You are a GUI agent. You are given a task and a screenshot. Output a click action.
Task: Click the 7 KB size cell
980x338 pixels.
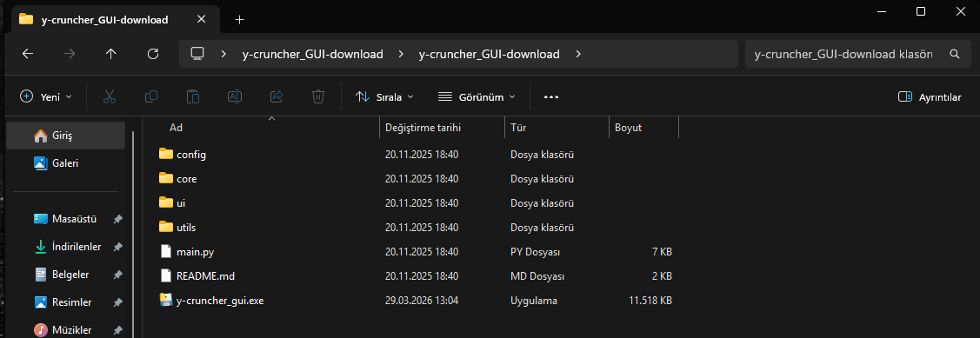(661, 252)
